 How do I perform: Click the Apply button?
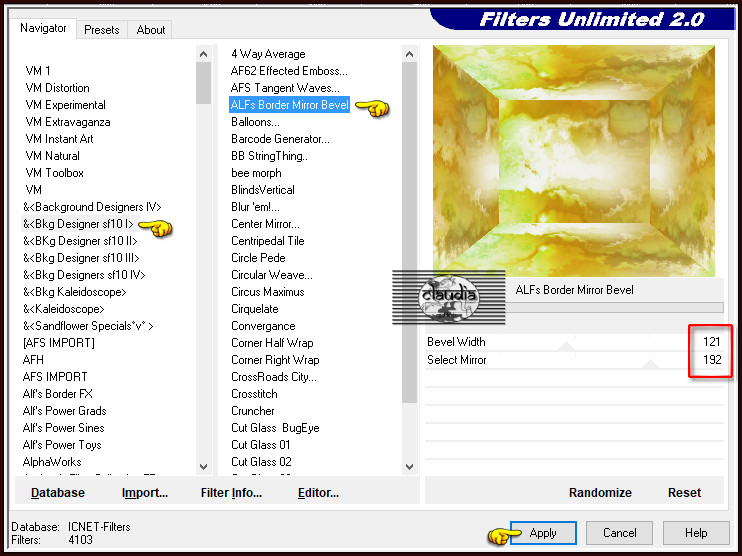pyautogui.click(x=543, y=533)
